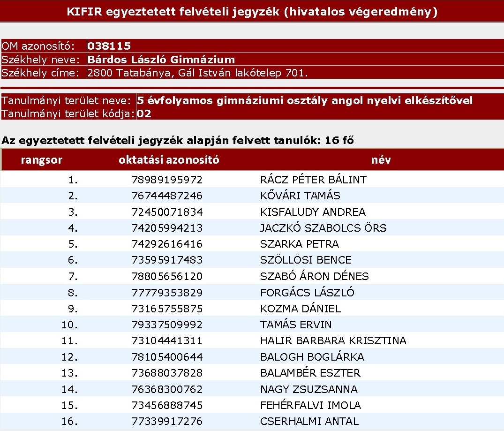
Task: Click the school name Bárdos László Gimnázium
Action: click(x=161, y=60)
